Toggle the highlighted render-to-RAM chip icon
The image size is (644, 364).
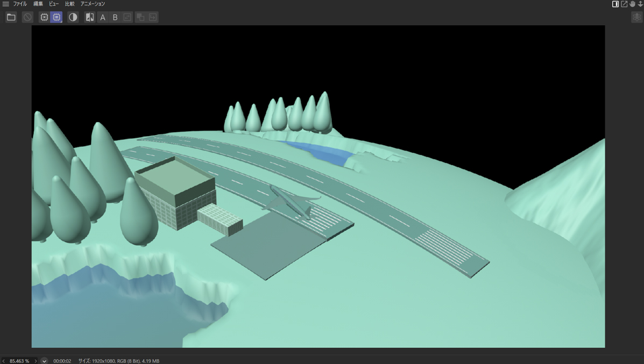[56, 17]
